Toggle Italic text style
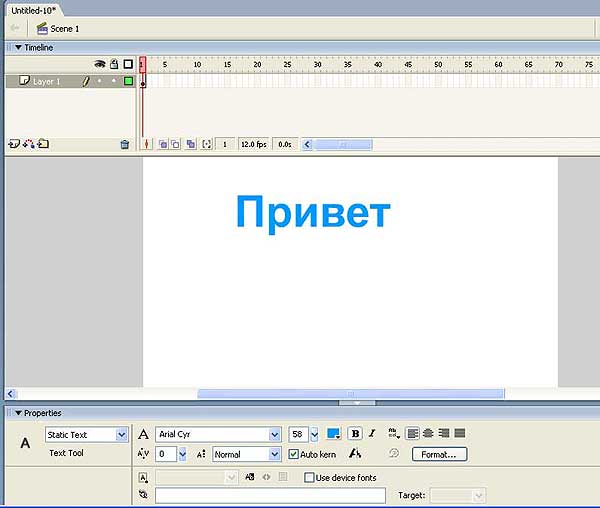This screenshot has width=600, height=508. click(x=372, y=433)
